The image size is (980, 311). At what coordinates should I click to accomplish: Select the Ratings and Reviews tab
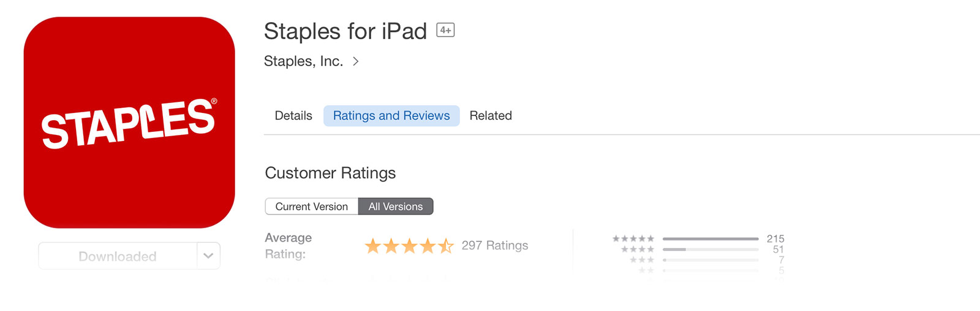click(x=391, y=116)
